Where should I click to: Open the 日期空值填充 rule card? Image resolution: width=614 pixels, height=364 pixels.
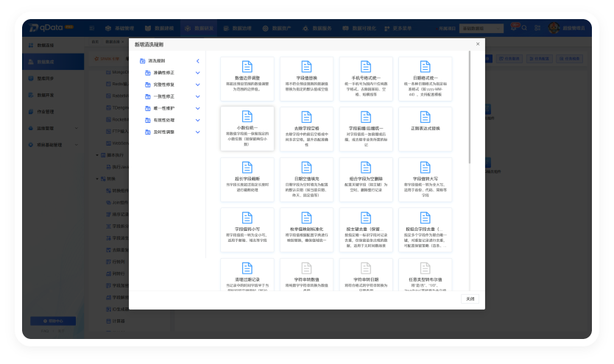point(306,180)
